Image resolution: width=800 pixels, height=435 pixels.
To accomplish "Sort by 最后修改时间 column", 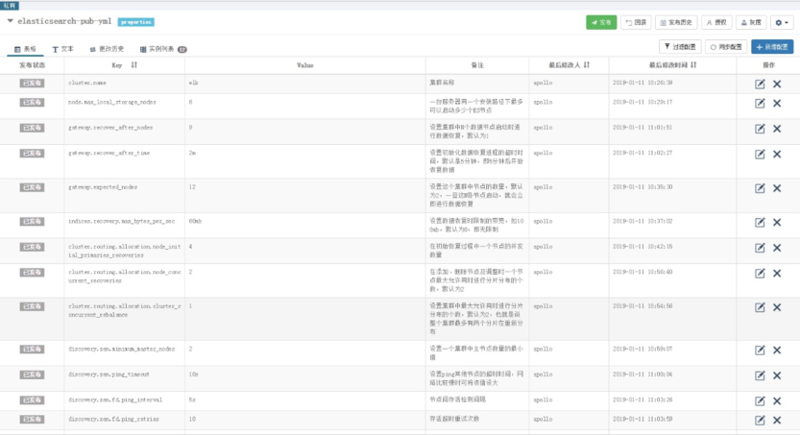I will (693, 65).
